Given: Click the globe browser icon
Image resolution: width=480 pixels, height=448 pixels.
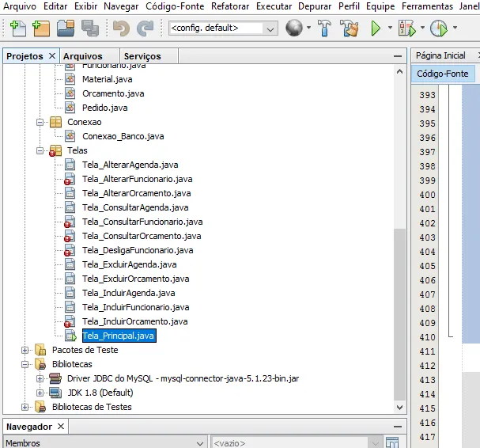Looking at the screenshot, I should tap(294, 28).
